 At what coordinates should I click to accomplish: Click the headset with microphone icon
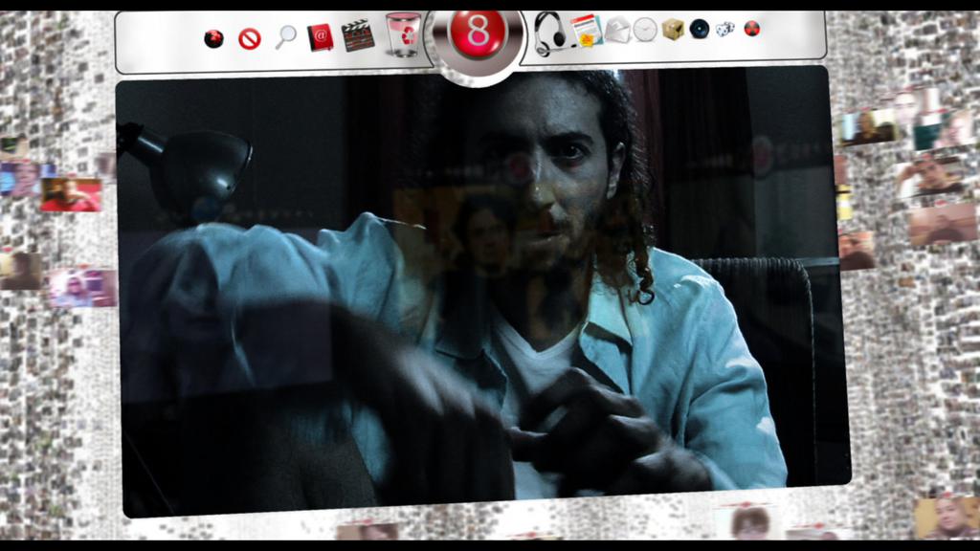click(x=550, y=33)
